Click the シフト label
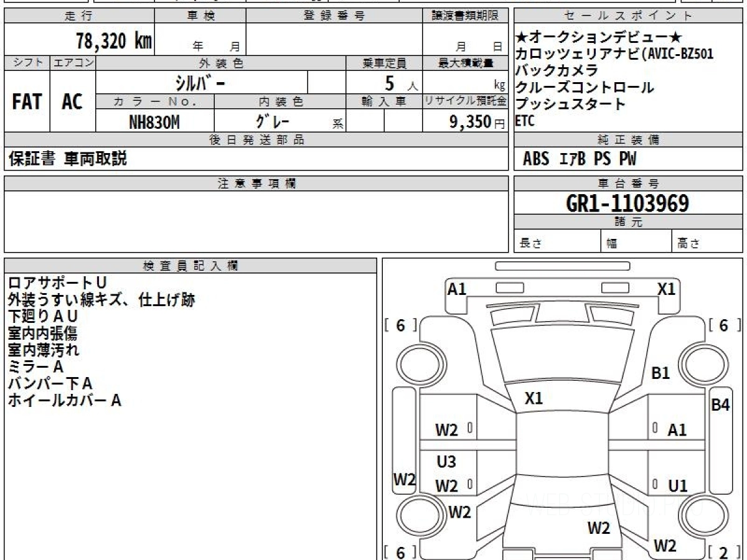 [27, 63]
